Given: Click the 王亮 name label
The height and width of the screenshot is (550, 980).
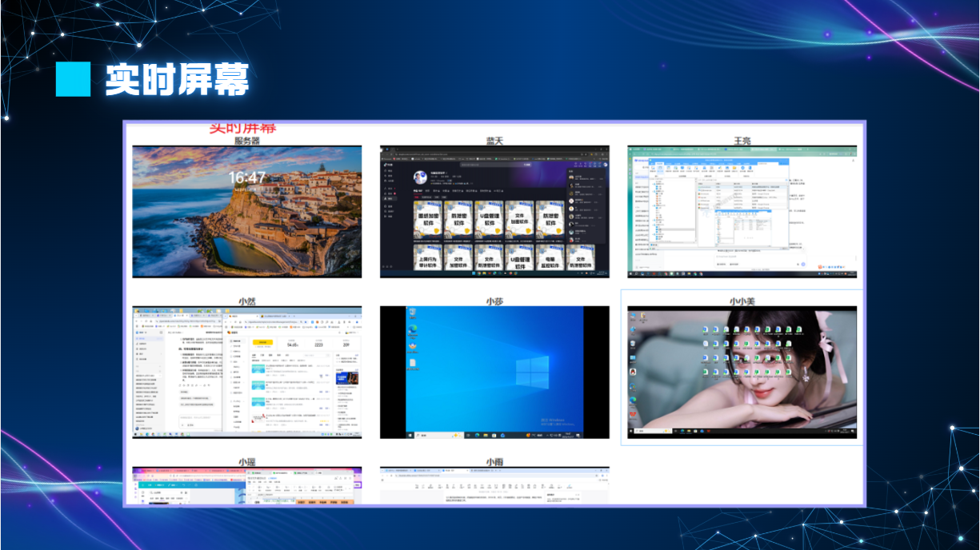Looking at the screenshot, I should (x=742, y=141).
